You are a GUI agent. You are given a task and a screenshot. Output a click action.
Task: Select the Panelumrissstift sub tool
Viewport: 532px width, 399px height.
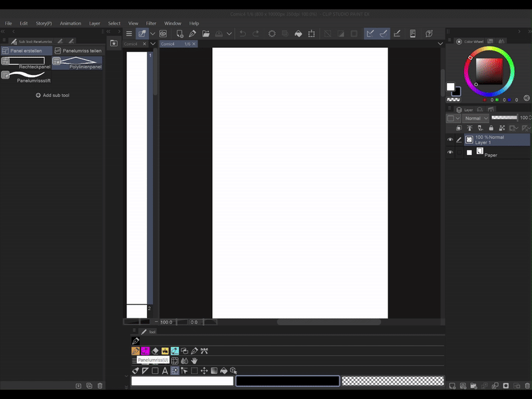26,77
